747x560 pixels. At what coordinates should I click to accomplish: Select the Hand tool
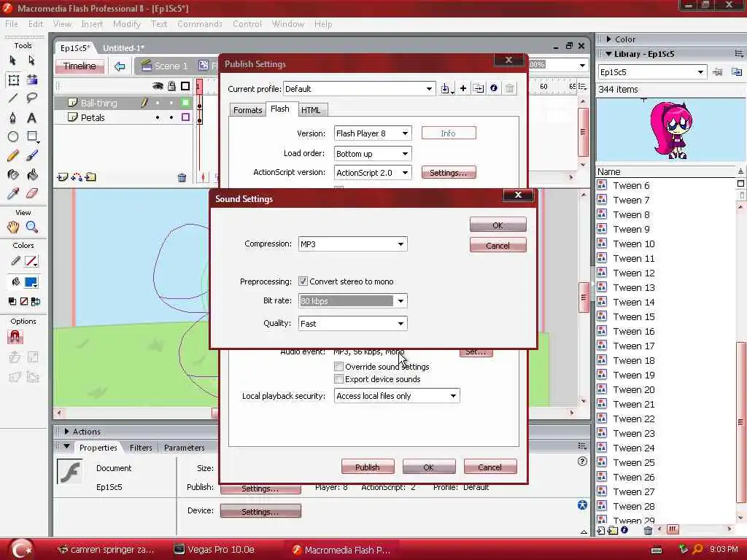click(13, 227)
